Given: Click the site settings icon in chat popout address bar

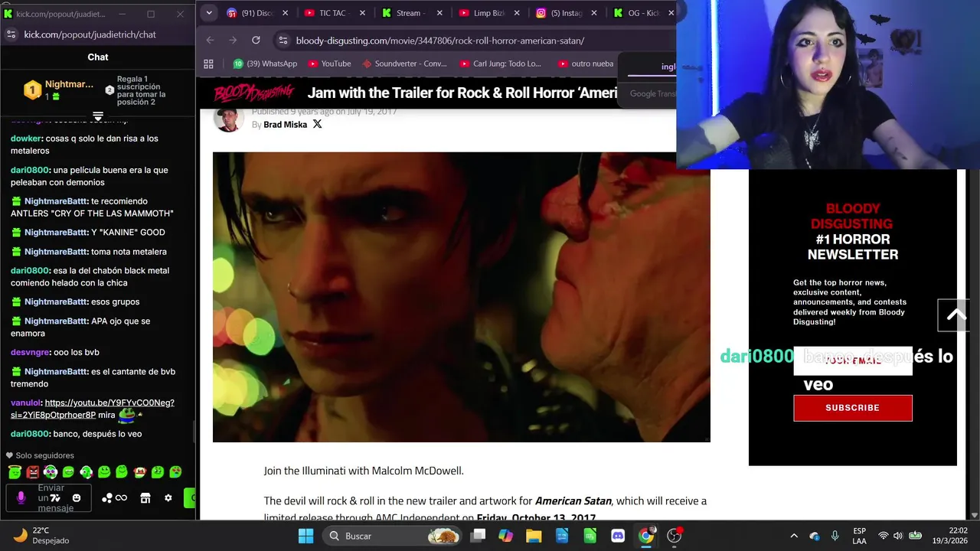Looking at the screenshot, I should [x=11, y=34].
